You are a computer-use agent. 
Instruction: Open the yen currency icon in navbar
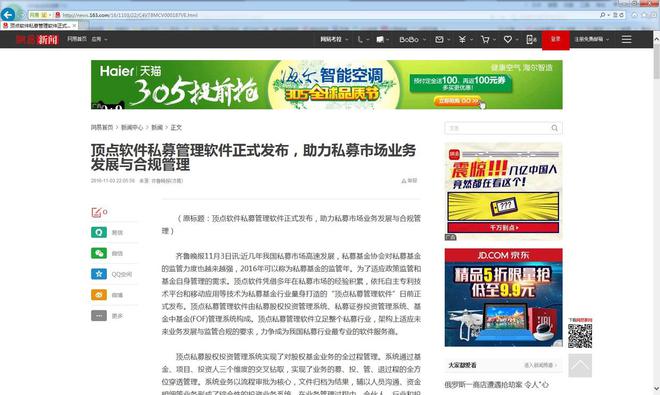pos(462,39)
